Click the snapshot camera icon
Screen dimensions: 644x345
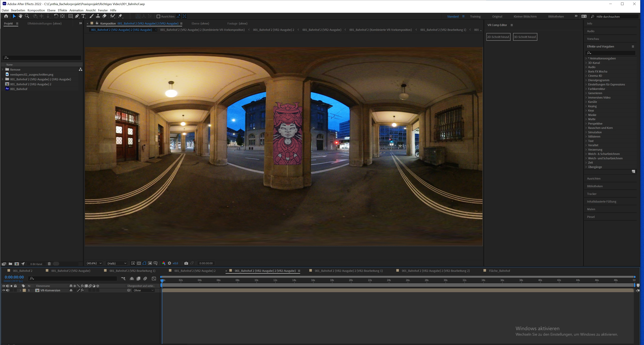pos(186,263)
